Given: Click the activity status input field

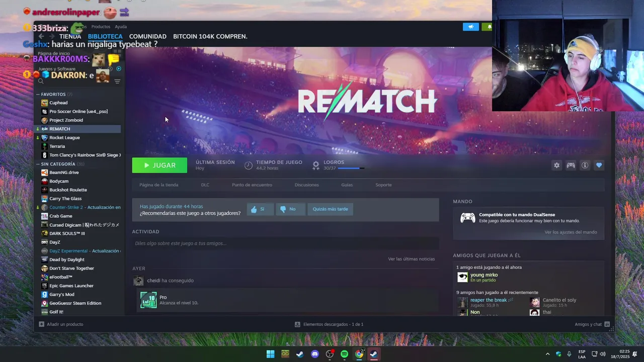Looking at the screenshot, I should pos(285,243).
